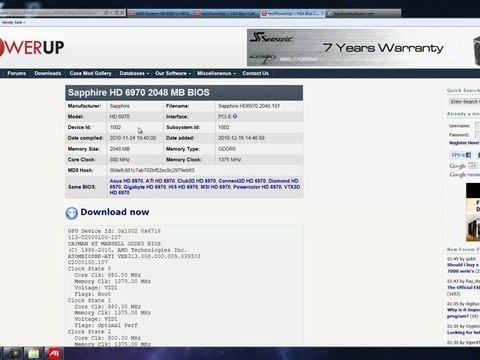Image resolution: width=480 pixels, height=360 pixels.
Task: Click the Username input field
Action: click(477, 126)
